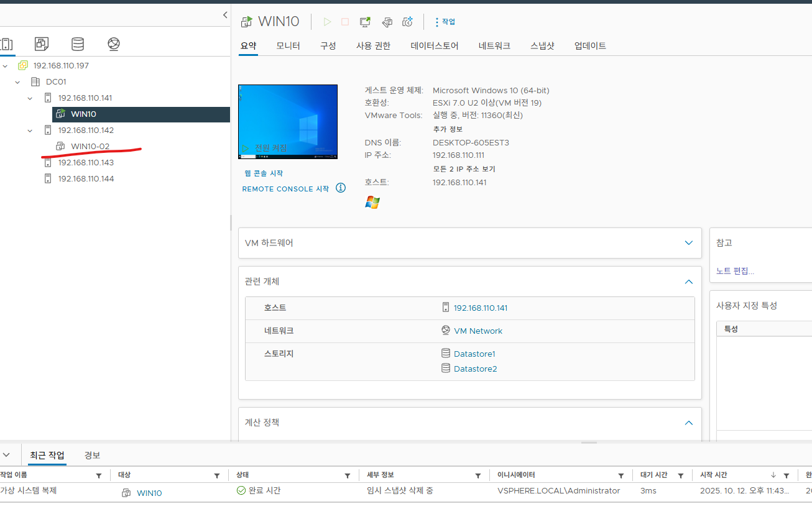Open the WIN10 target link in recent tasks
812x509 pixels.
[149, 493]
